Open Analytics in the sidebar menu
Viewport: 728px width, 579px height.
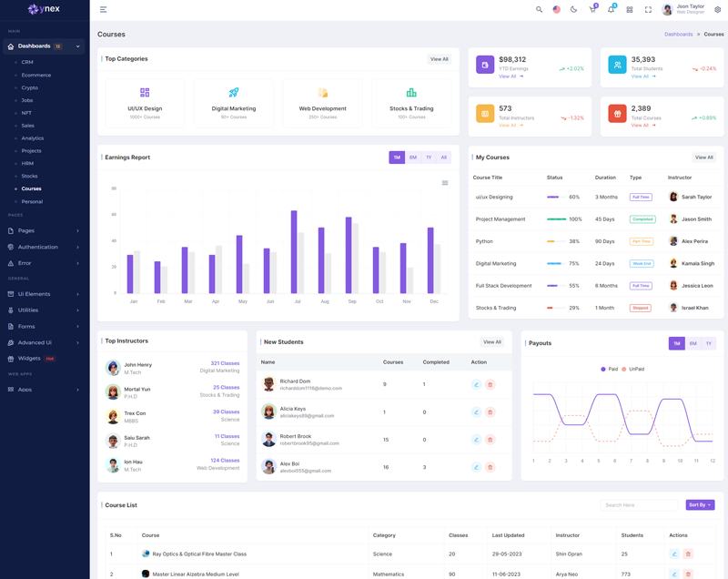pos(33,138)
